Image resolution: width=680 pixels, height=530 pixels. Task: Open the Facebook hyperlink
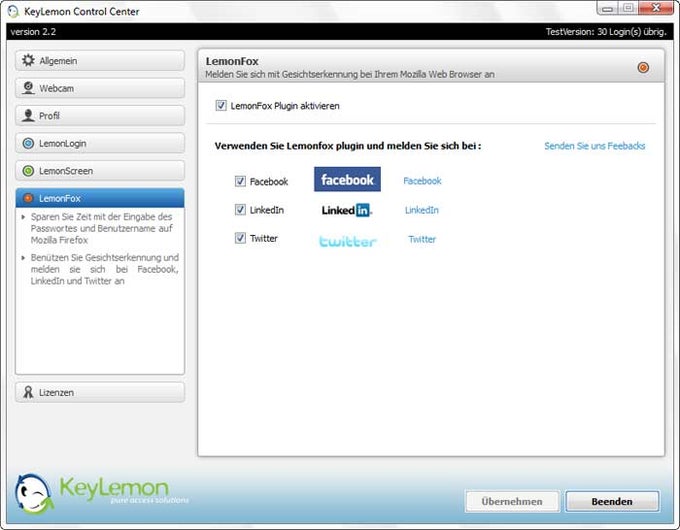point(422,181)
